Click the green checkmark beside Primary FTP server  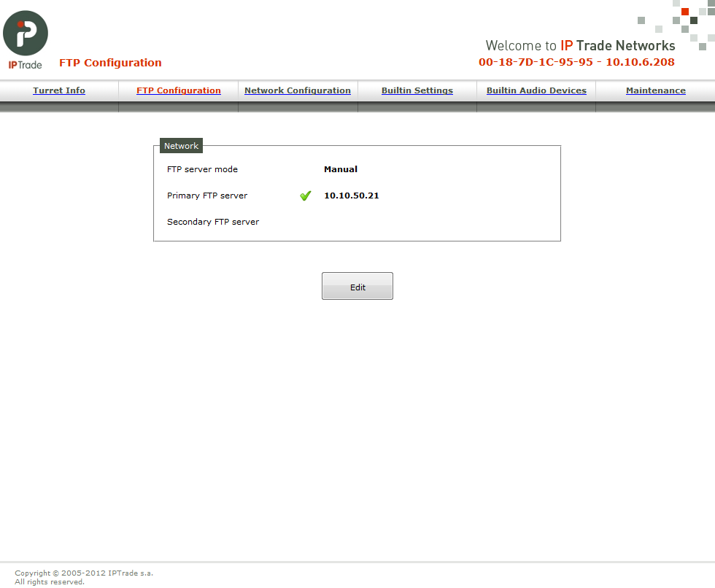click(x=306, y=196)
